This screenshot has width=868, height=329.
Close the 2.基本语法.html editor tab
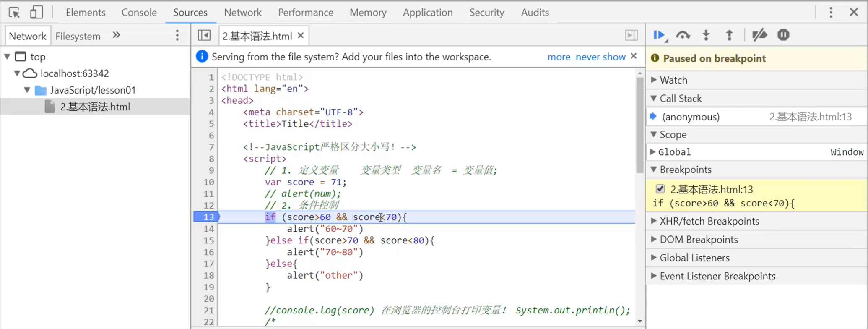[x=301, y=36]
